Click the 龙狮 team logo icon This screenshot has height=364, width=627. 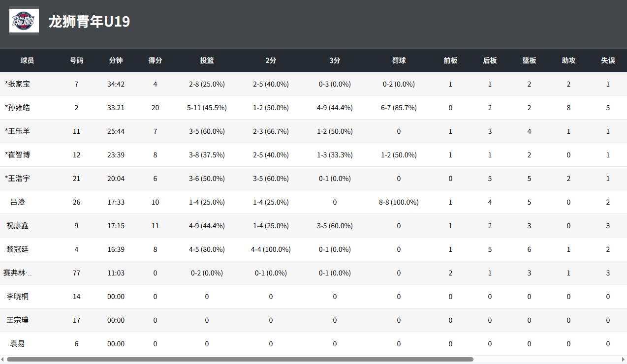(x=24, y=21)
